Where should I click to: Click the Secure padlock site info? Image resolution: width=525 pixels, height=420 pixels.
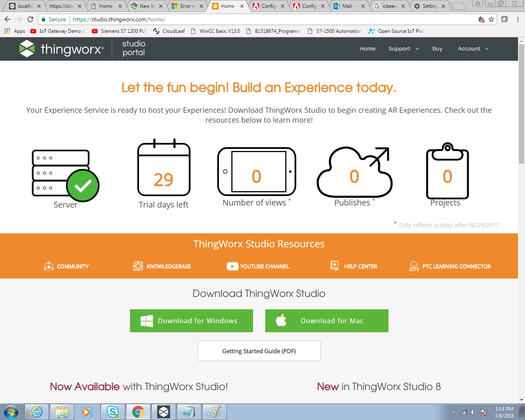[53, 19]
